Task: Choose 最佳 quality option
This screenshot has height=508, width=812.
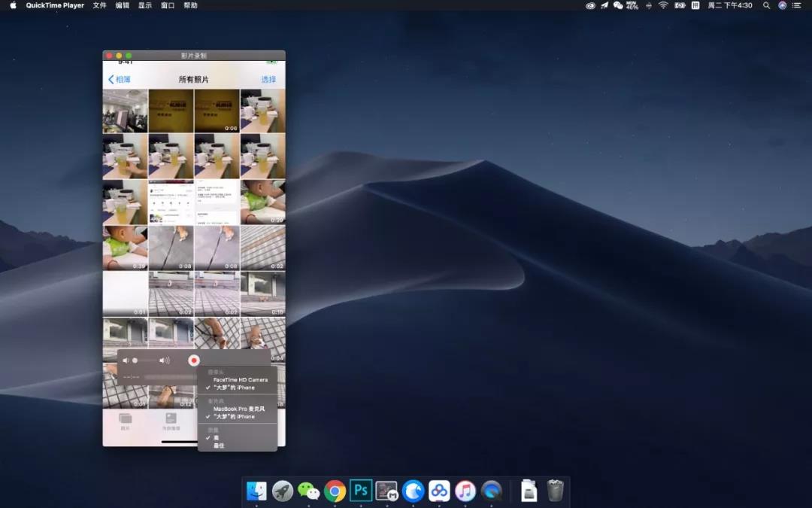Action: click(219, 446)
